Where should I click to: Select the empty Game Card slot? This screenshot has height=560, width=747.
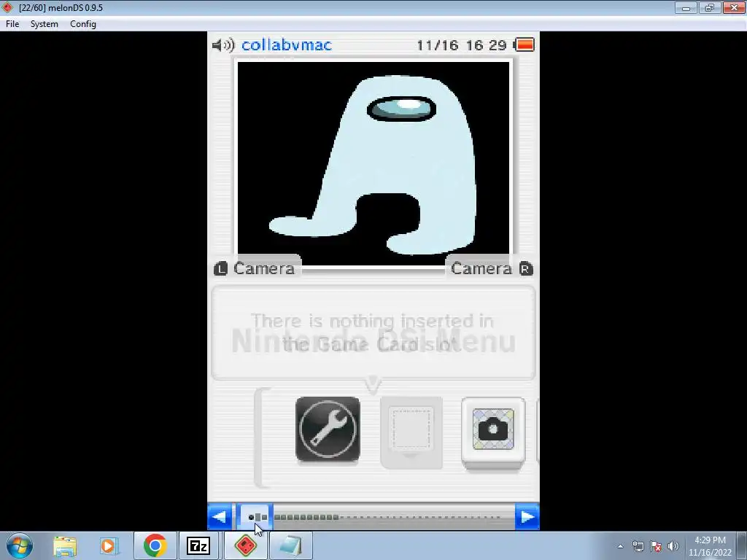point(411,432)
